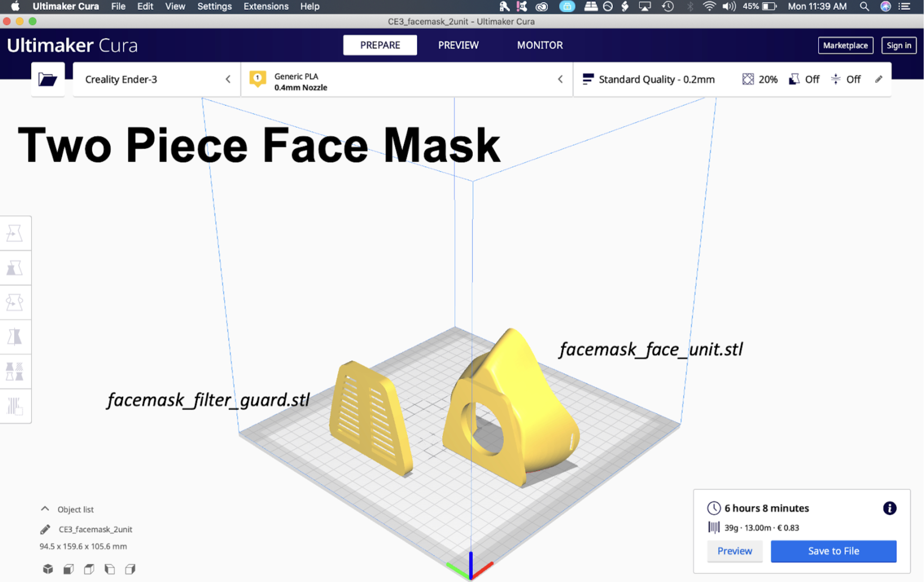Open the File menu
The height and width of the screenshot is (582, 924).
(118, 6)
